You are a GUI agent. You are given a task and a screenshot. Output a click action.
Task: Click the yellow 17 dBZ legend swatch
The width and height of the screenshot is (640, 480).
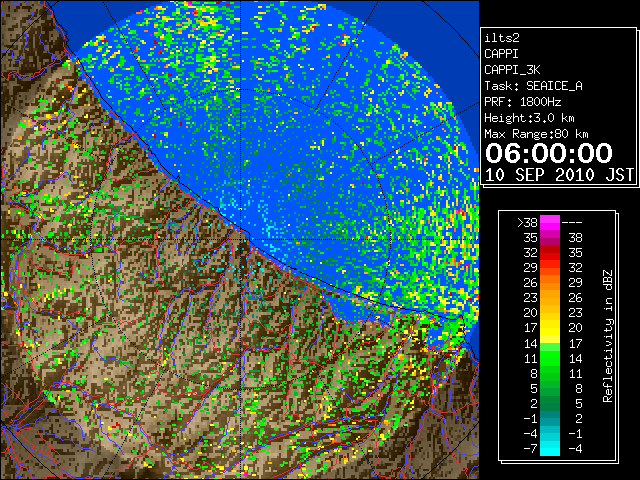pos(550,328)
